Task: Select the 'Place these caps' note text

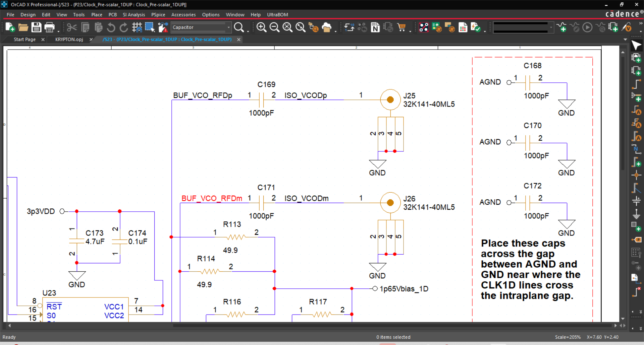Action: (530, 269)
